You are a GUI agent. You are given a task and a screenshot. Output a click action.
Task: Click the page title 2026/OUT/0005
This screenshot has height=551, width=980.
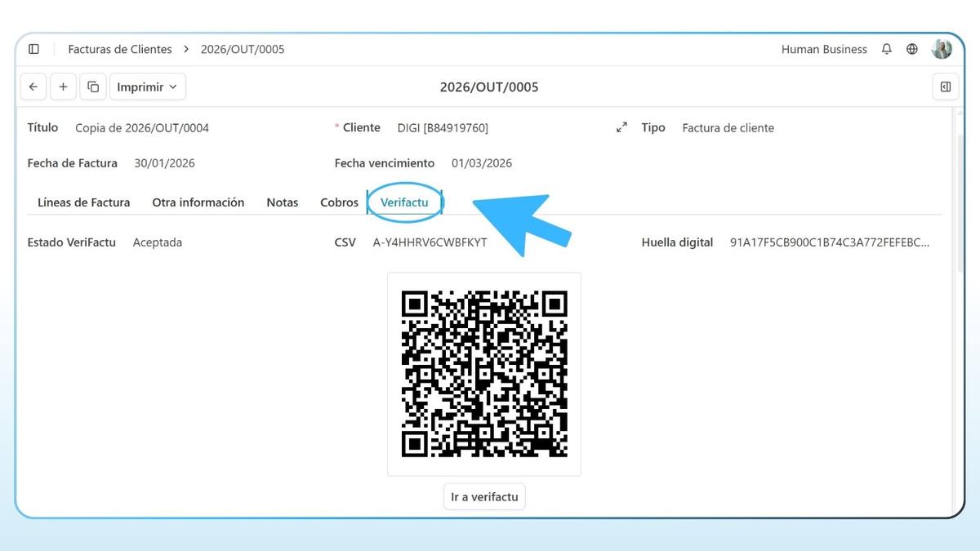coord(489,87)
